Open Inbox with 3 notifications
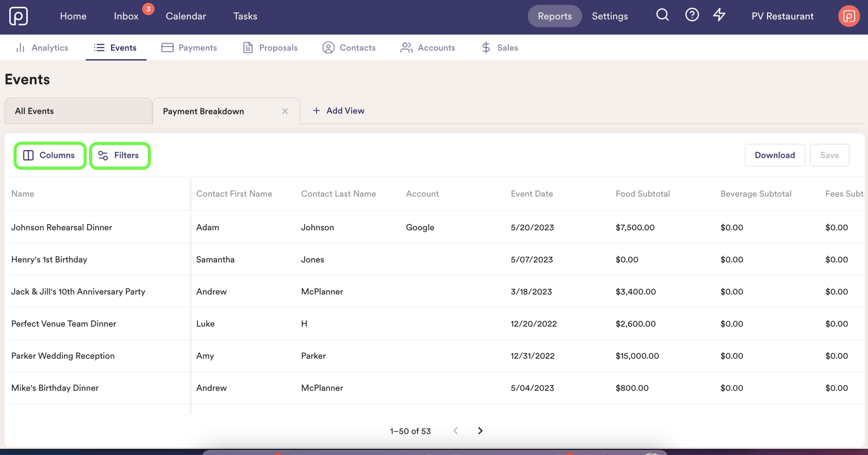 [x=126, y=16]
